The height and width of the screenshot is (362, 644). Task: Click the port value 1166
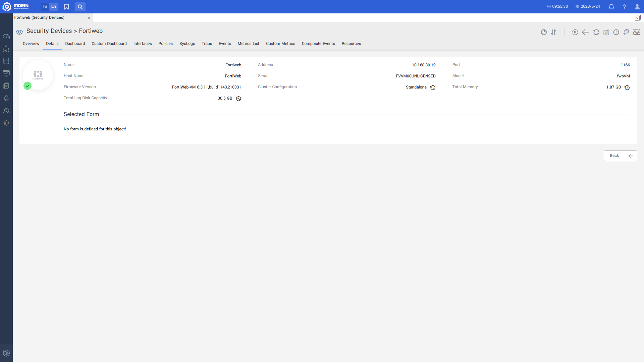point(625,65)
